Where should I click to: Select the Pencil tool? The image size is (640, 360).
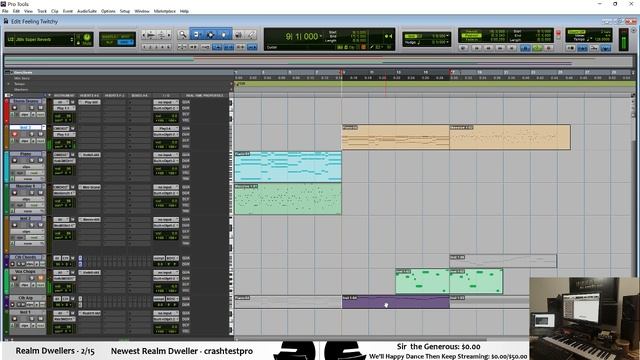pyautogui.click(x=251, y=35)
